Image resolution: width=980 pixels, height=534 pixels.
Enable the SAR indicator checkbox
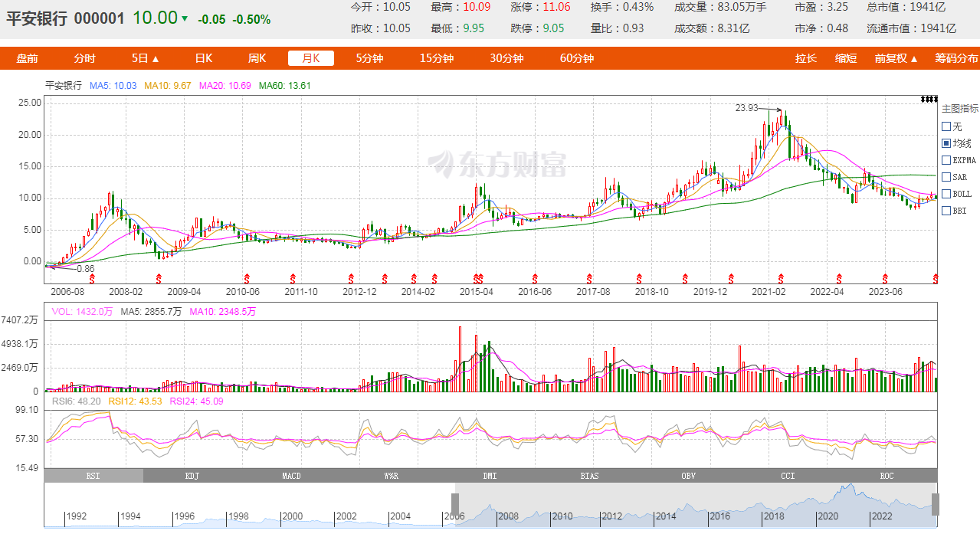946,177
